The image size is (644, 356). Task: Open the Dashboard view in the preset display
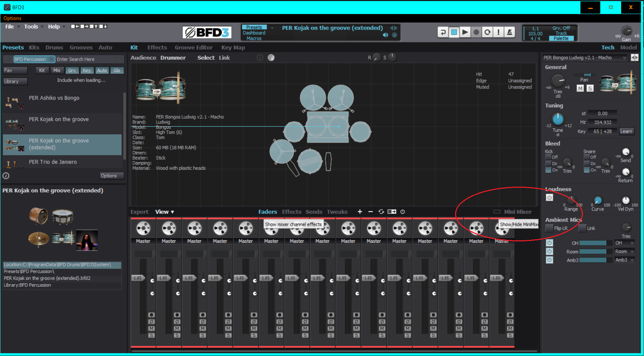pos(254,33)
